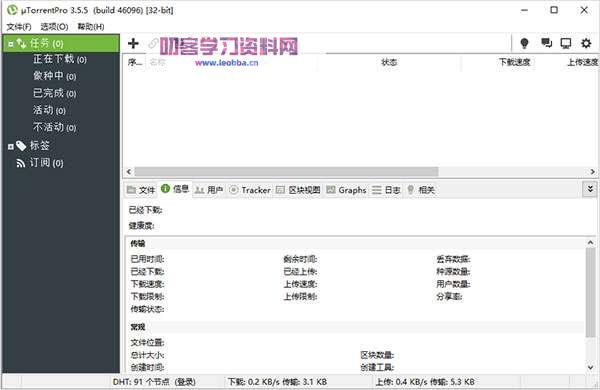The image size is (600, 390).
Task: Expand the 标签 tree node
Action: pyautogui.click(x=11, y=146)
